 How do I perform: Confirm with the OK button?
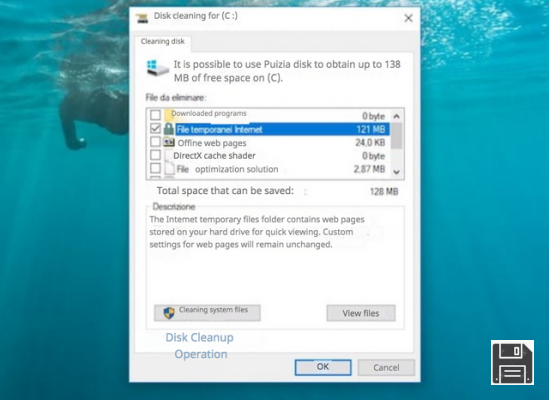[x=323, y=367]
